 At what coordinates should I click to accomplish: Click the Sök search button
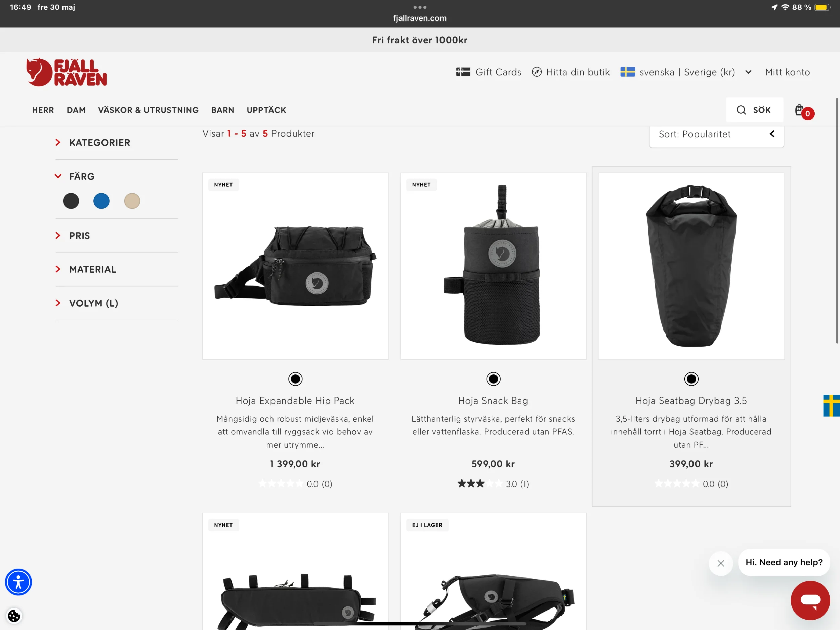pos(755,110)
